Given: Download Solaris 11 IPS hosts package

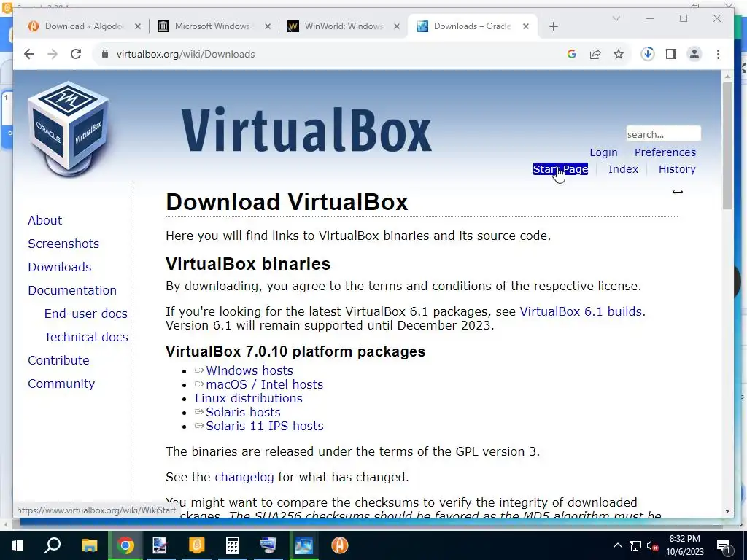Looking at the screenshot, I should [264, 426].
